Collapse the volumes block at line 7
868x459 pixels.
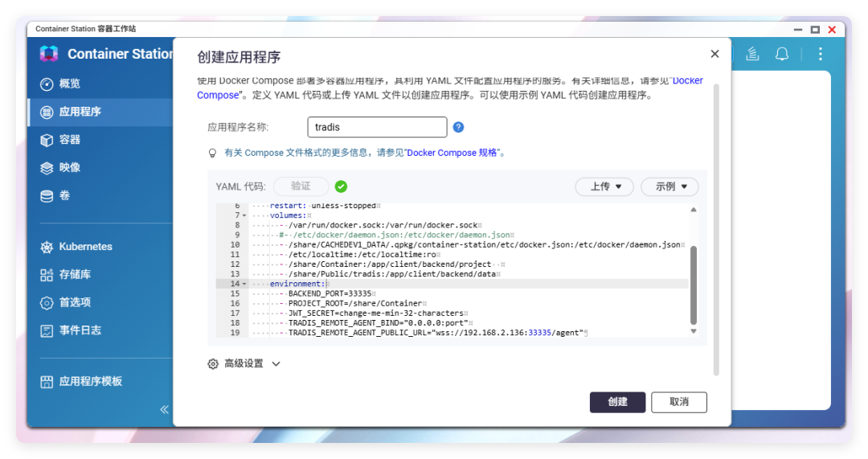click(x=244, y=216)
